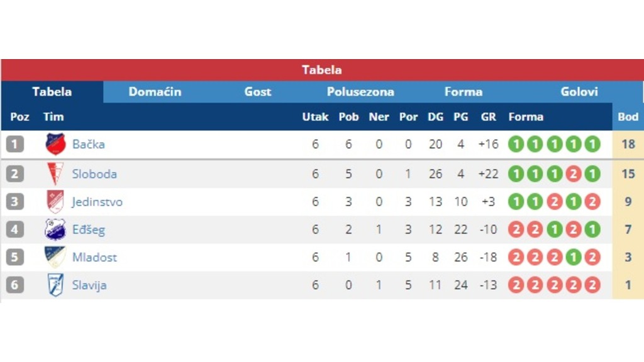The height and width of the screenshot is (362, 644).
Task: Switch to the Domaćin tab
Action: pyautogui.click(x=155, y=92)
